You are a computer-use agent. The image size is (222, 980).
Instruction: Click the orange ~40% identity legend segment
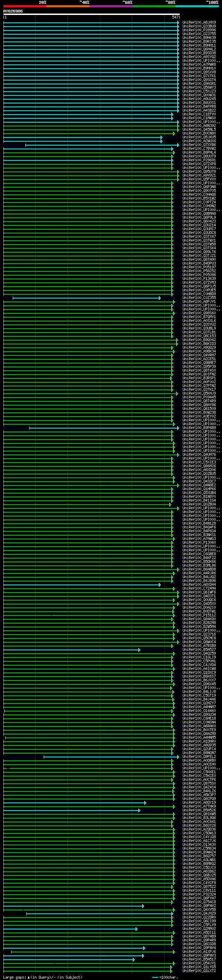pos(68,6)
